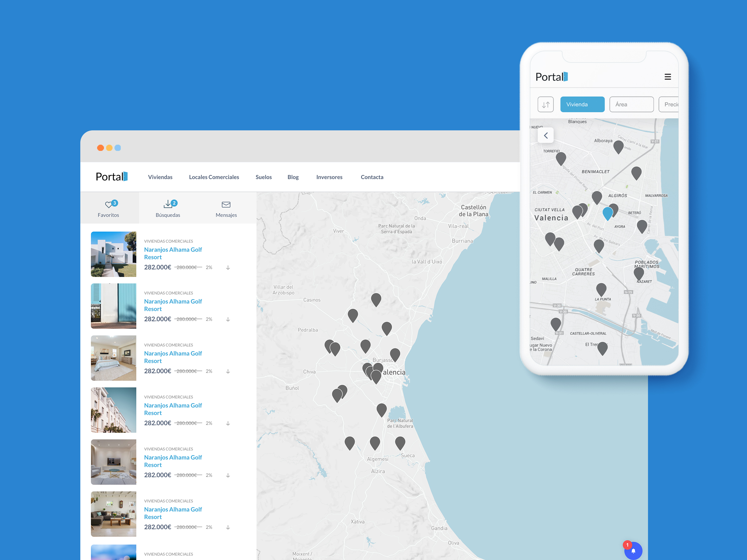Click the map pin near Nazaret on phone
This screenshot has height=560, width=747.
pyautogui.click(x=639, y=274)
